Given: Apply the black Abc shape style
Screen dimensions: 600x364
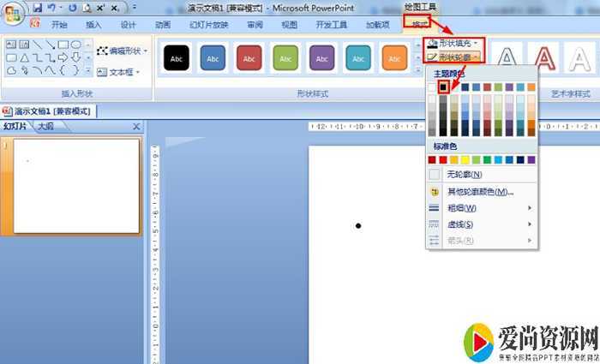Looking at the screenshot, I should tap(177, 58).
